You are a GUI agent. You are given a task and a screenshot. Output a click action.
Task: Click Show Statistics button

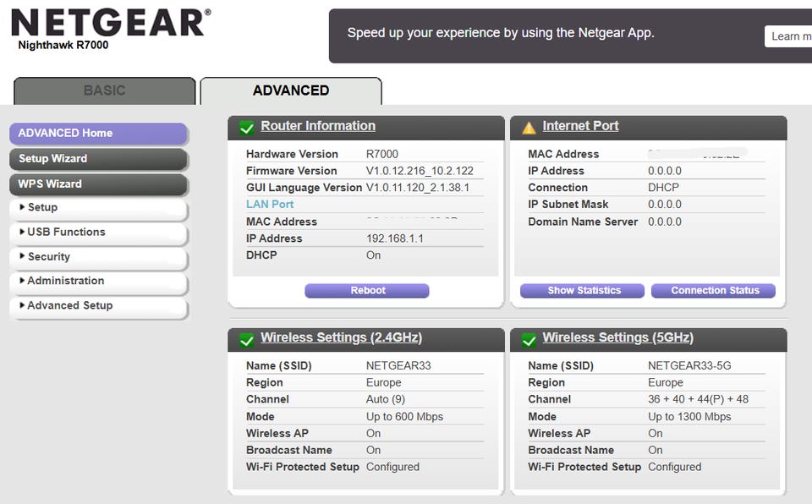point(583,291)
